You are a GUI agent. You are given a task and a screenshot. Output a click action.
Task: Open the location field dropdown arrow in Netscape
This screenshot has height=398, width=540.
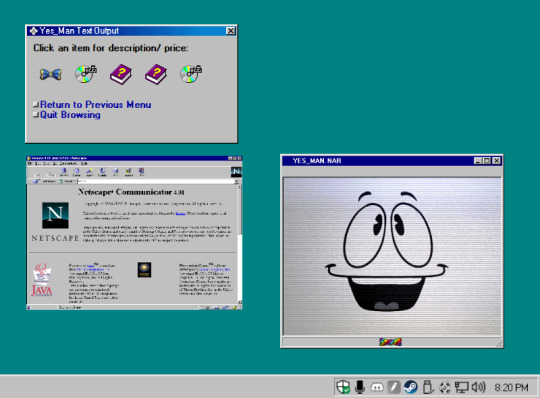click(x=236, y=181)
